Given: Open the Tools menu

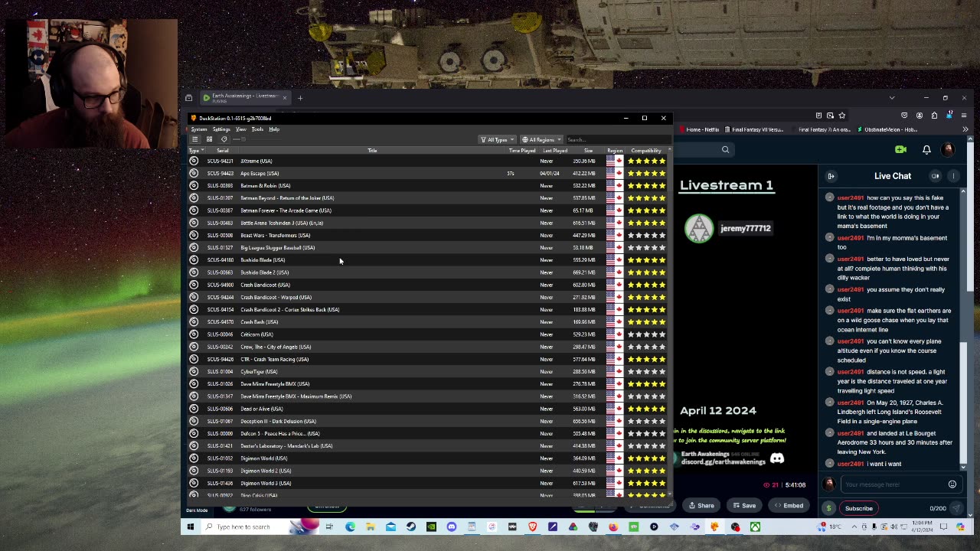Looking at the screenshot, I should pos(257,129).
